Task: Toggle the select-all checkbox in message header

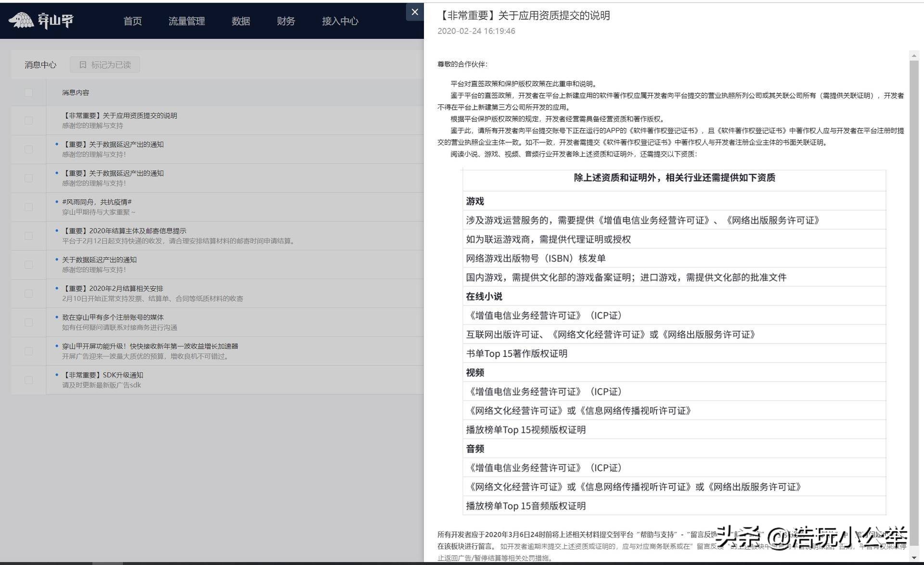Action: [x=29, y=92]
